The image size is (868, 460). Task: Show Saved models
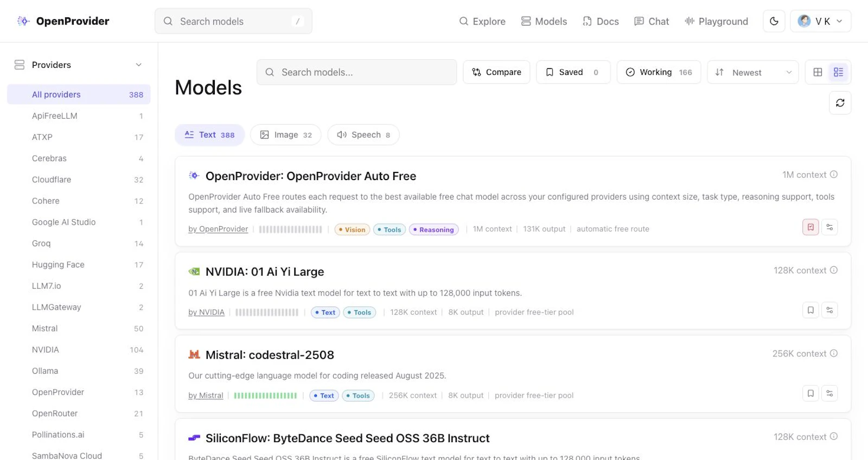(x=573, y=72)
